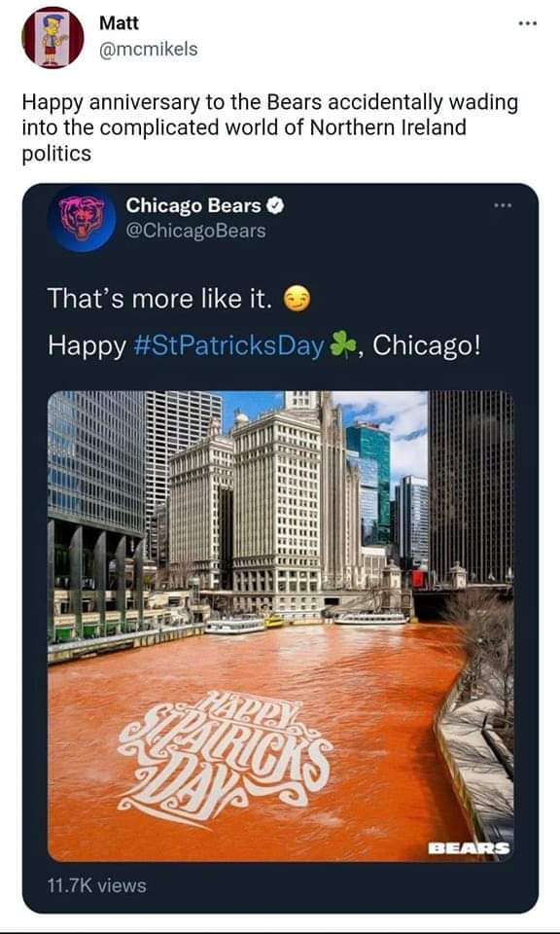Click the @ChicagoBears handle
The width and height of the screenshot is (560, 934).
click(x=195, y=231)
